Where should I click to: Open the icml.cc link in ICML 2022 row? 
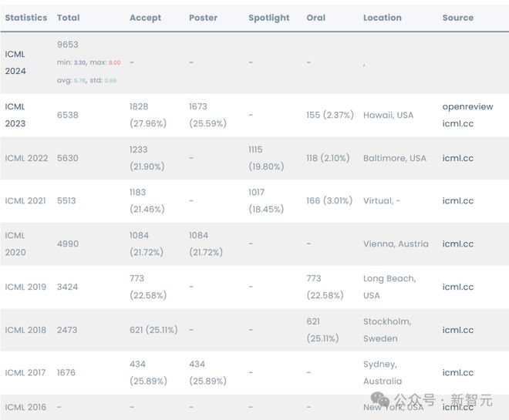[x=457, y=158]
